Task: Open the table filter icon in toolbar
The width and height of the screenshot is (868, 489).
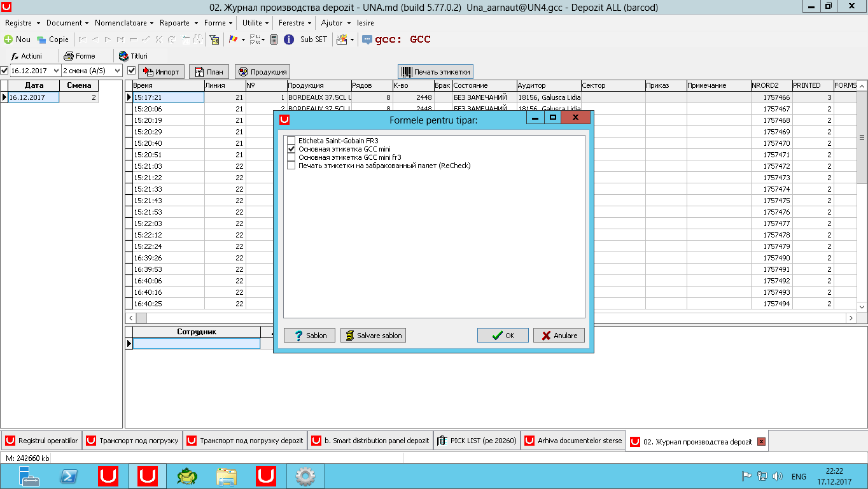Action: pos(215,39)
